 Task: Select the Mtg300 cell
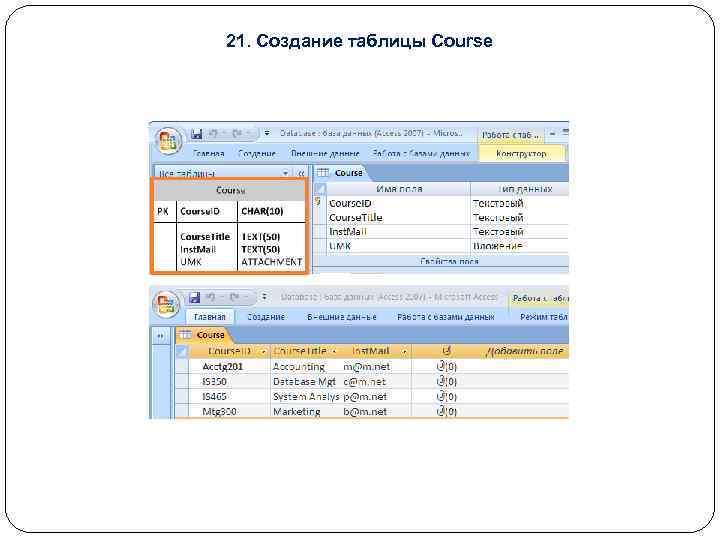[219, 412]
